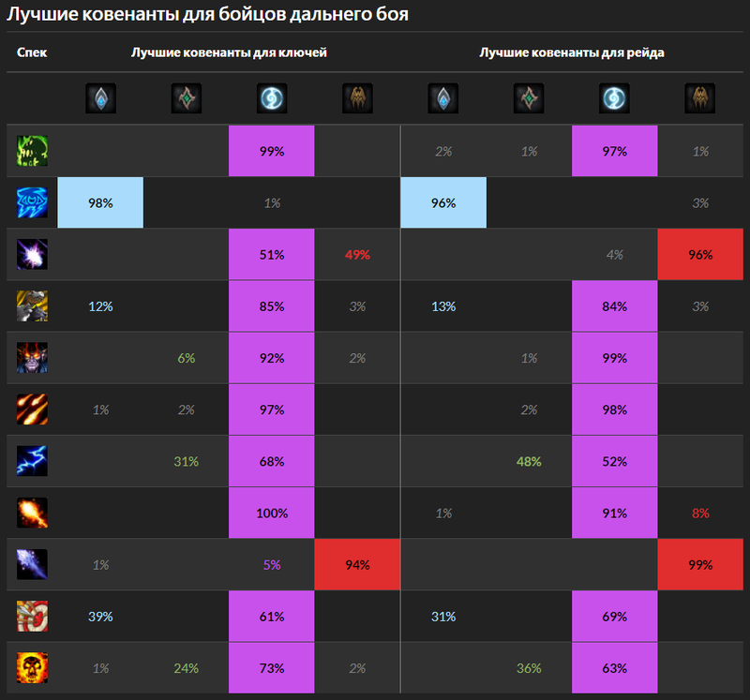Image resolution: width=750 pixels, height=700 pixels.
Task: Click the hunter-with-rifle spec icon
Action: point(32,305)
